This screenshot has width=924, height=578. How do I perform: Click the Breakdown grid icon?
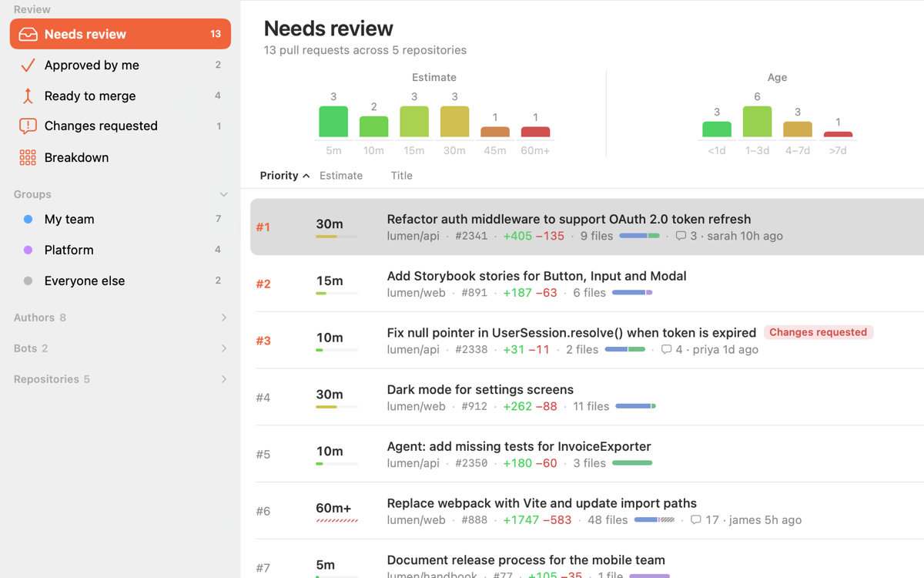28,157
